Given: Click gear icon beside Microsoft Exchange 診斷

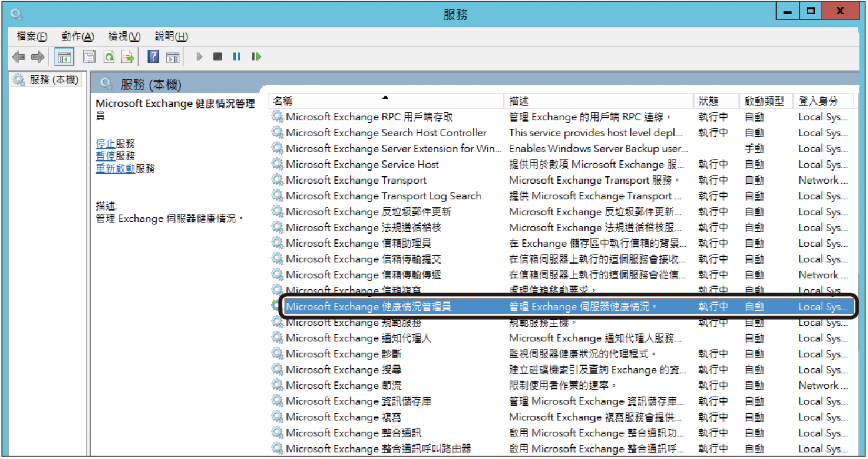Looking at the screenshot, I should (x=277, y=354).
